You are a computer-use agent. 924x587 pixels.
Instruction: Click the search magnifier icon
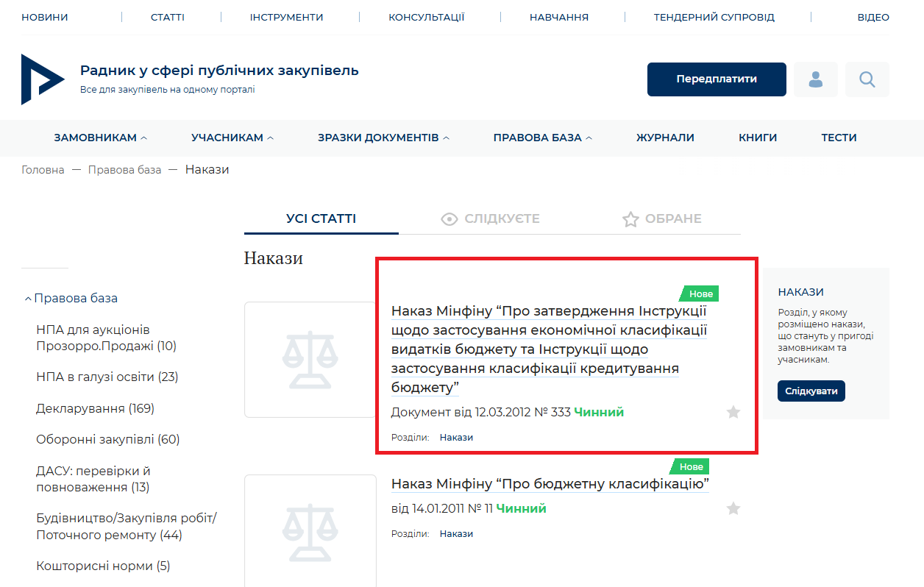coord(867,79)
